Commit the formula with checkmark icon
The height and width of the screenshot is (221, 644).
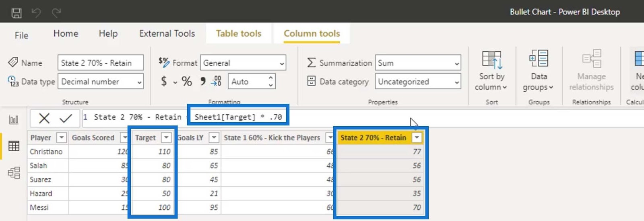click(66, 118)
